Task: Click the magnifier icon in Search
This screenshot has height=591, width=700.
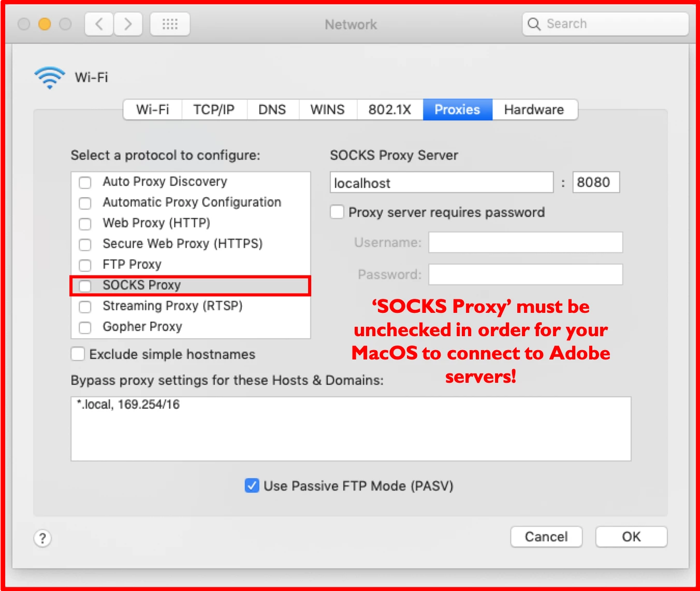Action: tap(534, 24)
